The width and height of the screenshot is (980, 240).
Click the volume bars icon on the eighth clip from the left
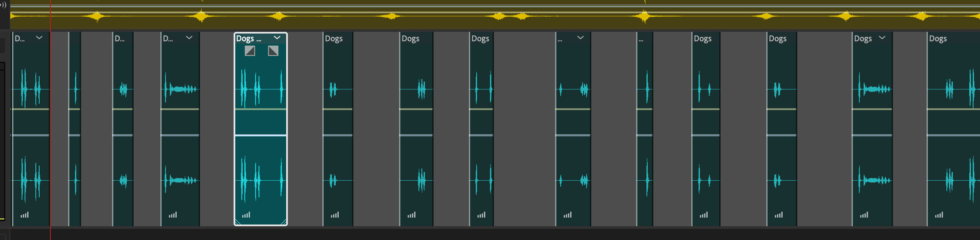tap(481, 215)
